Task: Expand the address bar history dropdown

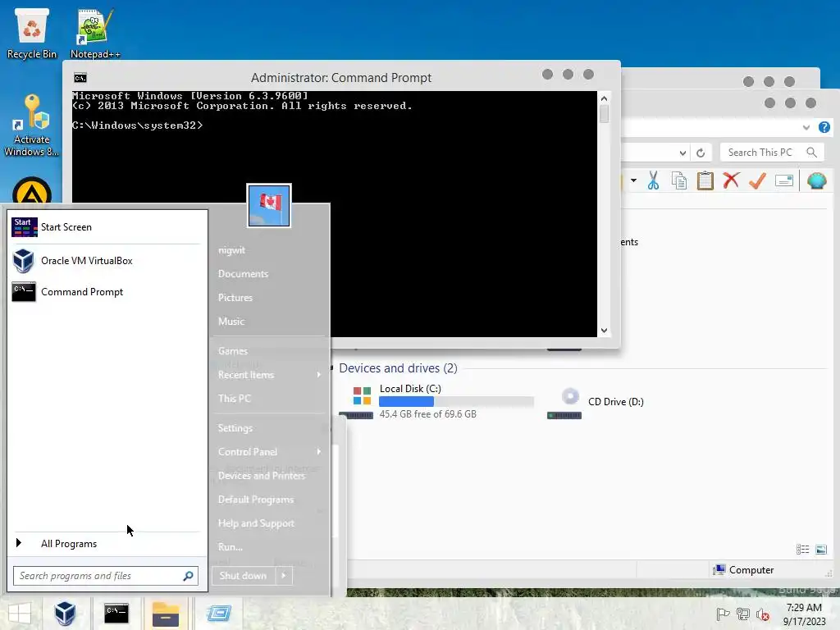Action: pyautogui.click(x=682, y=153)
